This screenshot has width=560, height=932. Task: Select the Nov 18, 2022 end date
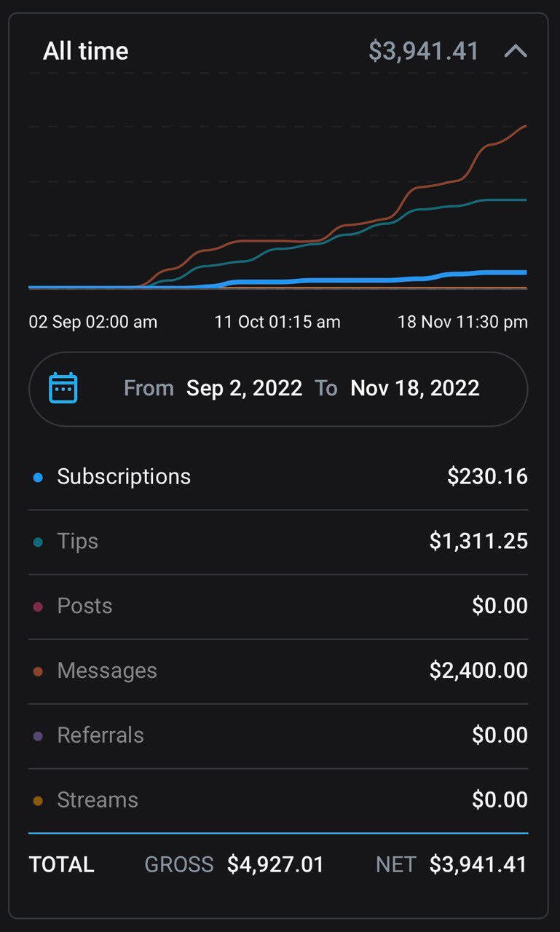point(414,388)
